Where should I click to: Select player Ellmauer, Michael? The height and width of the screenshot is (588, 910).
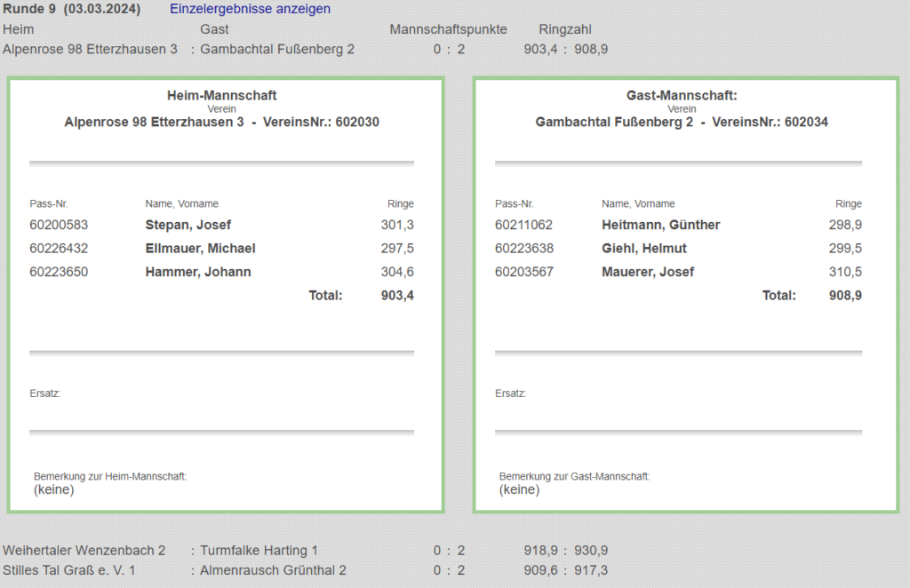(200, 249)
